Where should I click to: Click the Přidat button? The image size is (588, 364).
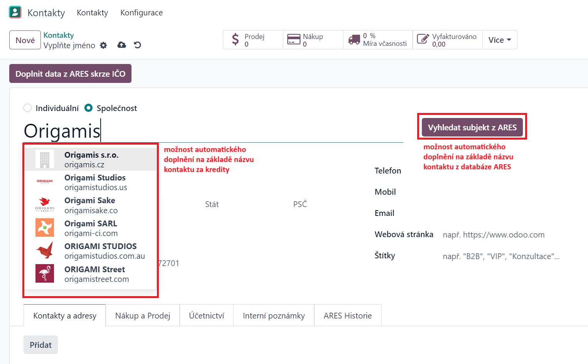pos(40,345)
